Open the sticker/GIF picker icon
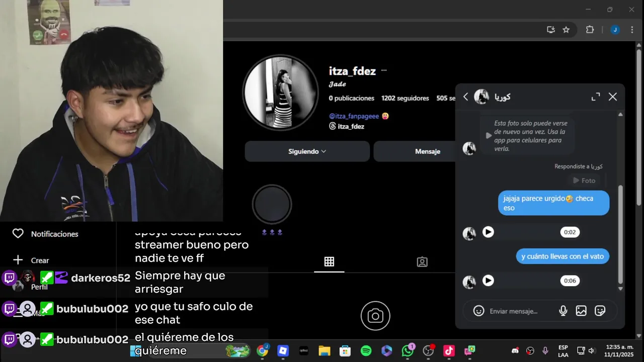The image size is (644, 362). pyautogui.click(x=600, y=311)
